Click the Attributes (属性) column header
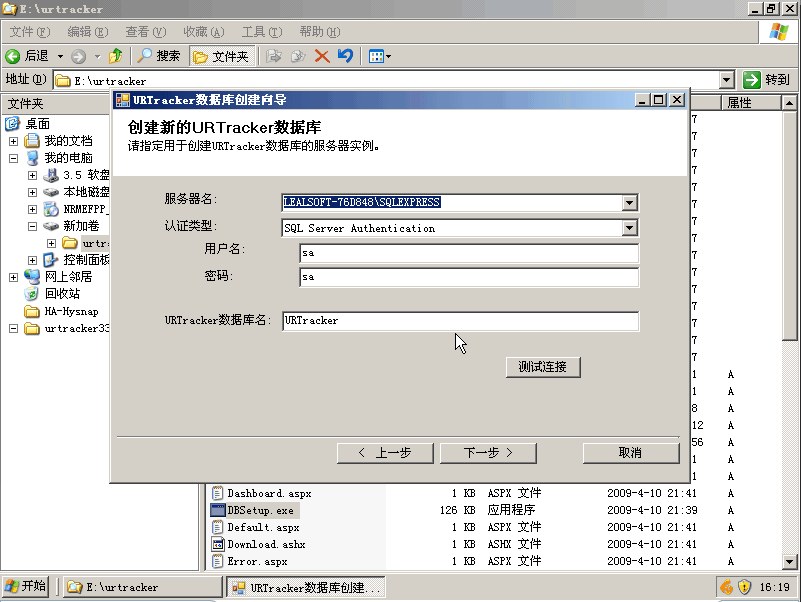 pyautogui.click(x=751, y=103)
